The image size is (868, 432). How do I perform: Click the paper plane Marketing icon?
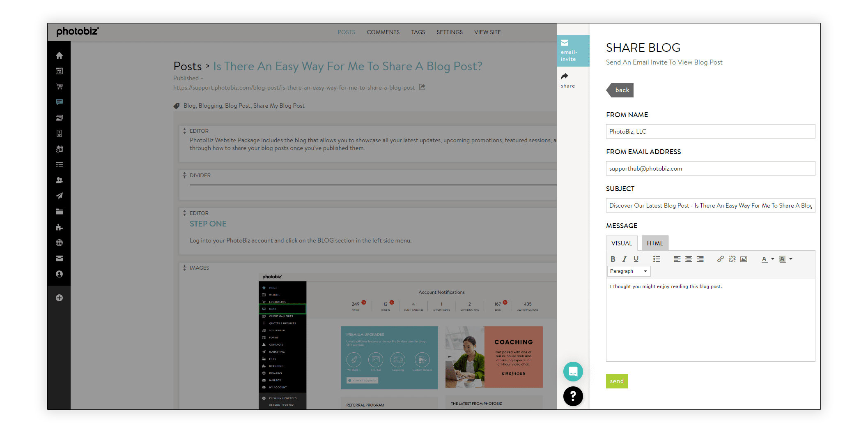pos(59,196)
